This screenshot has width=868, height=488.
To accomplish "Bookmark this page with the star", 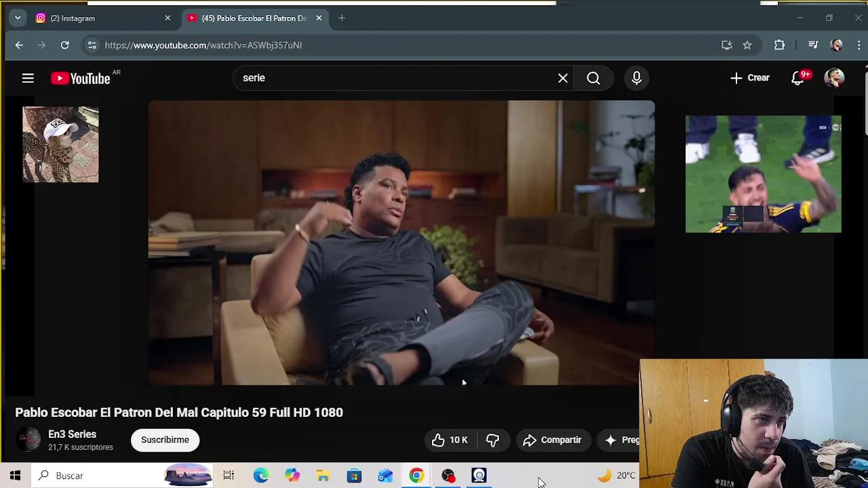I will click(747, 45).
